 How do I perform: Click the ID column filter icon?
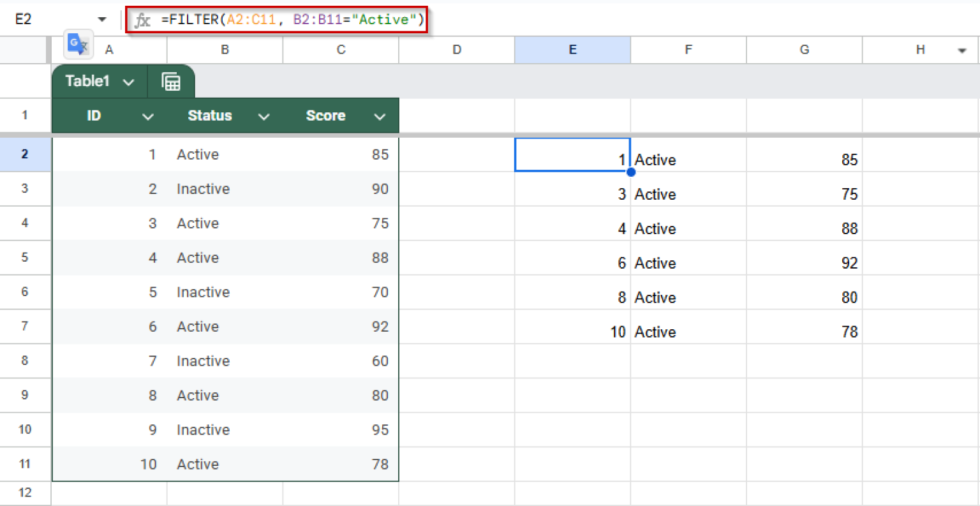point(148,115)
